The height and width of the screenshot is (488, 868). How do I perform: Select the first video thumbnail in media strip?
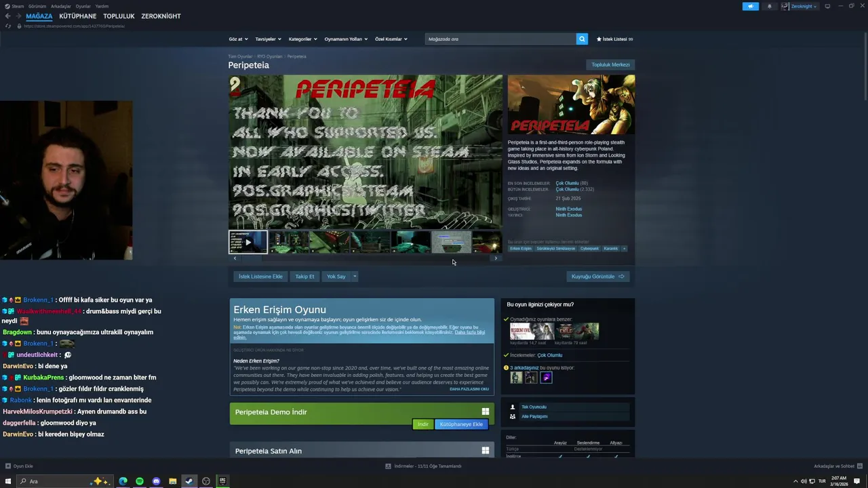click(248, 242)
